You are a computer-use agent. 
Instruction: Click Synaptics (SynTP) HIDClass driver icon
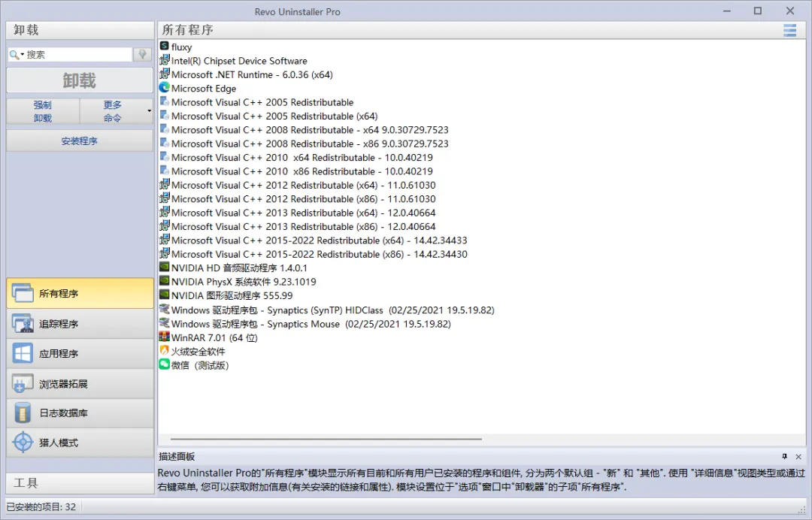164,309
